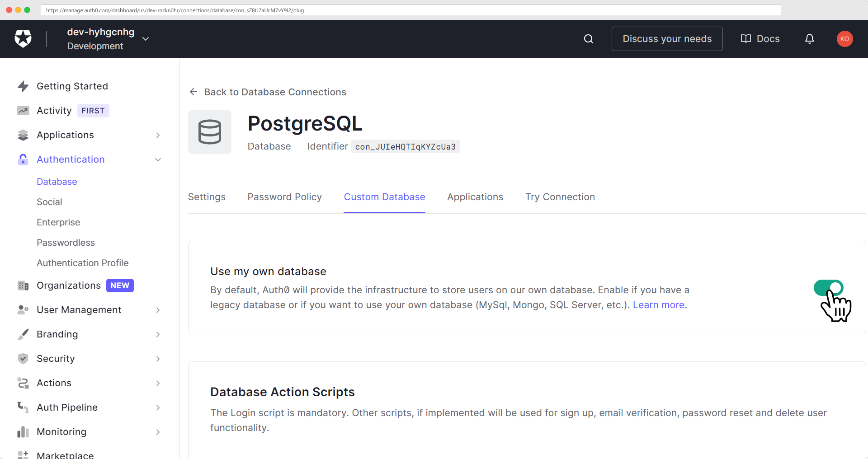Open Social connections in sidebar
The height and width of the screenshot is (459, 868).
49,202
